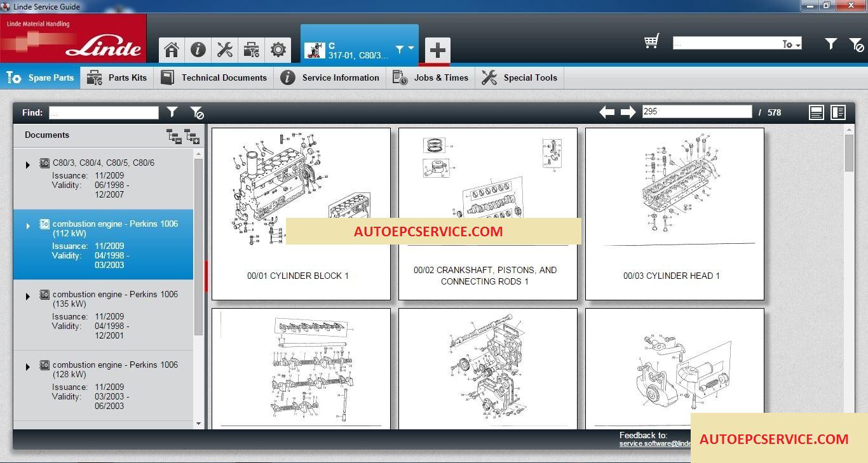Expand all documents tree icon
The height and width of the screenshot is (463, 868).
click(192, 136)
